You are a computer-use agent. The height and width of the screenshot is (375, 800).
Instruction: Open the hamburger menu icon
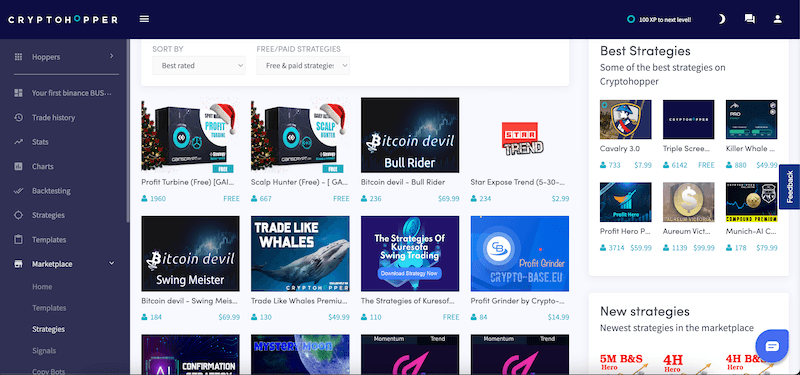click(x=144, y=19)
